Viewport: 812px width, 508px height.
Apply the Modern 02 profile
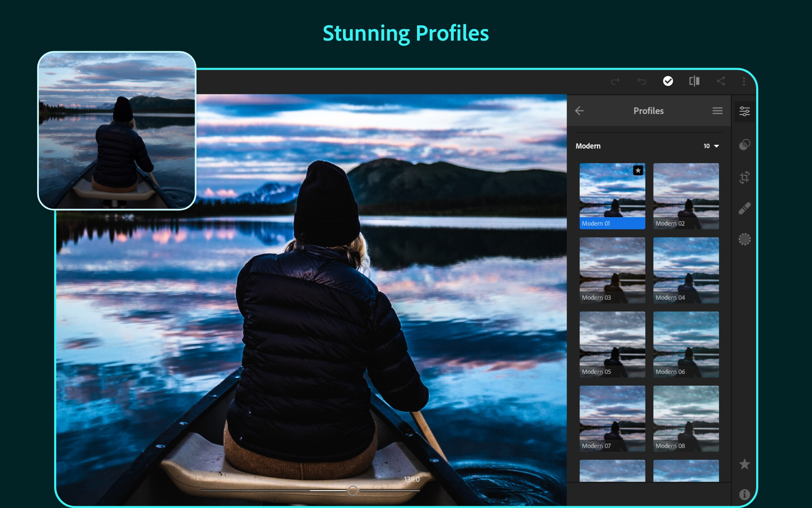686,196
